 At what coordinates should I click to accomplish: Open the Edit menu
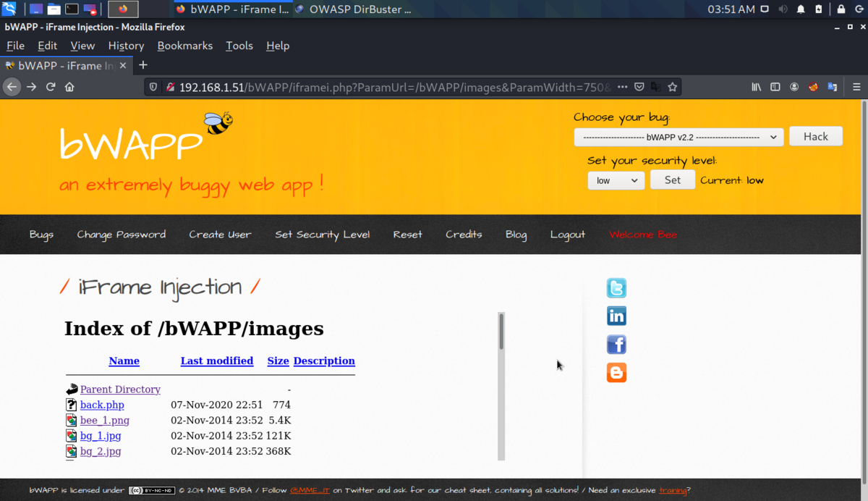[x=47, y=46]
